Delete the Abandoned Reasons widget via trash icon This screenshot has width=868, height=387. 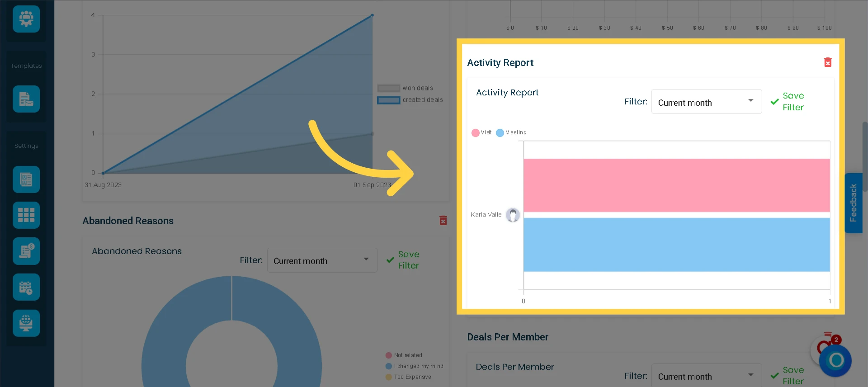coord(443,220)
